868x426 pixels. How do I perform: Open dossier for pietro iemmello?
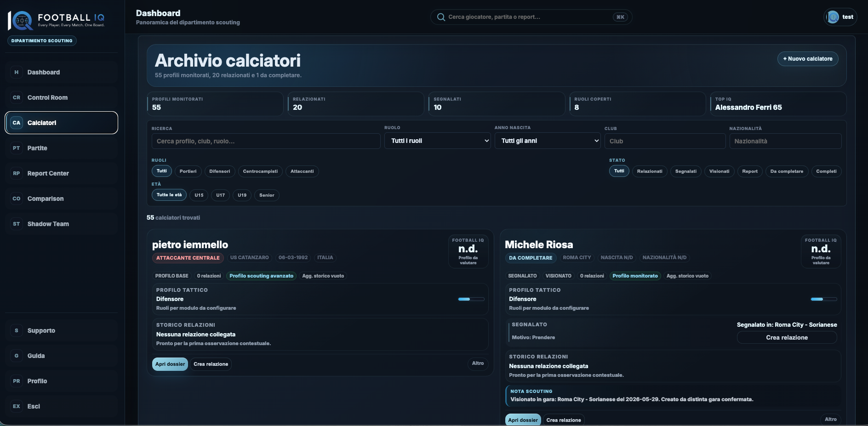coord(170,364)
